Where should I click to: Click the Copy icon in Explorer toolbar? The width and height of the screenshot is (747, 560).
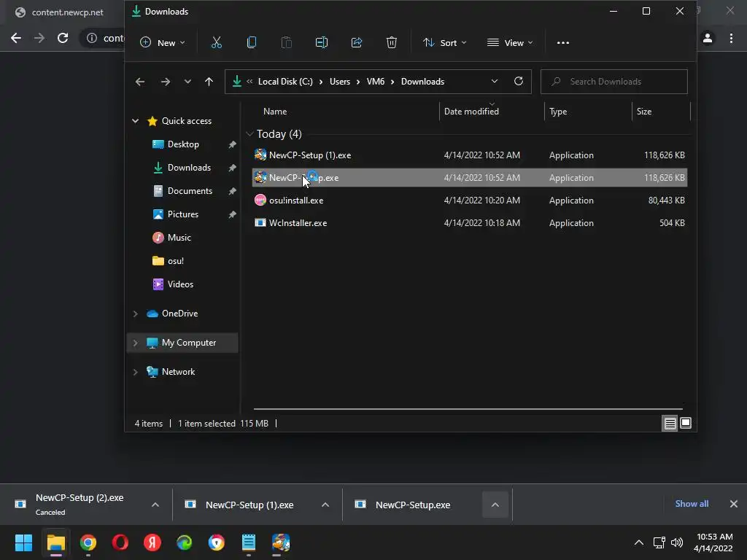click(252, 43)
